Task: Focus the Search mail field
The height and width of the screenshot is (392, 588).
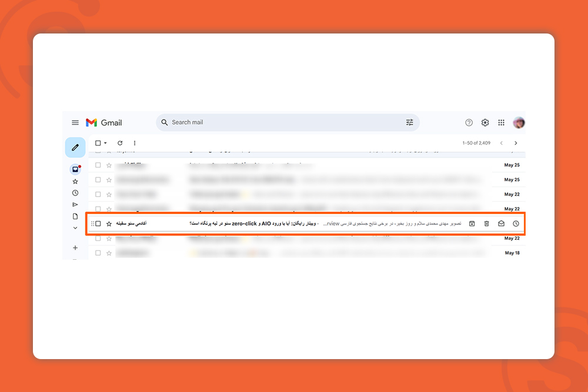Action: [288, 123]
